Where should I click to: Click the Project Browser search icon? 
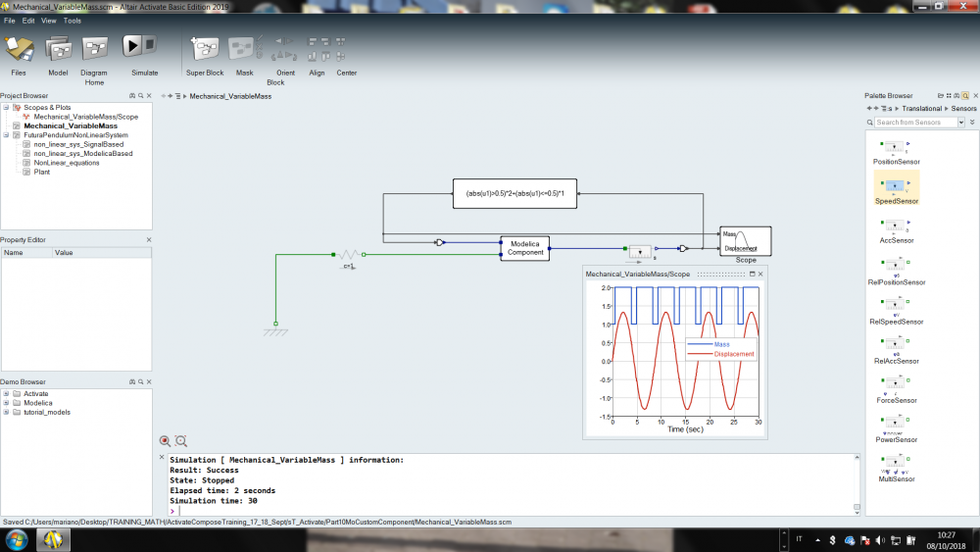click(x=140, y=96)
